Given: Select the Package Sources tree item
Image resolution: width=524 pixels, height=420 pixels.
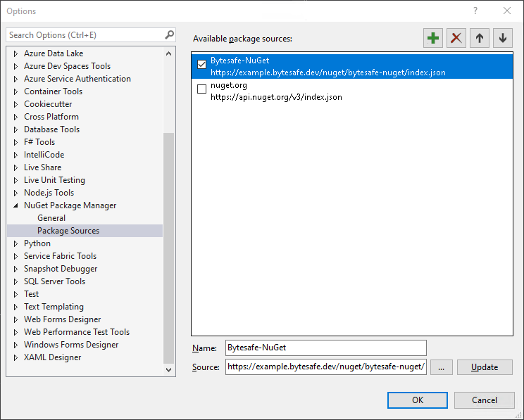Looking at the screenshot, I should 85,231.
